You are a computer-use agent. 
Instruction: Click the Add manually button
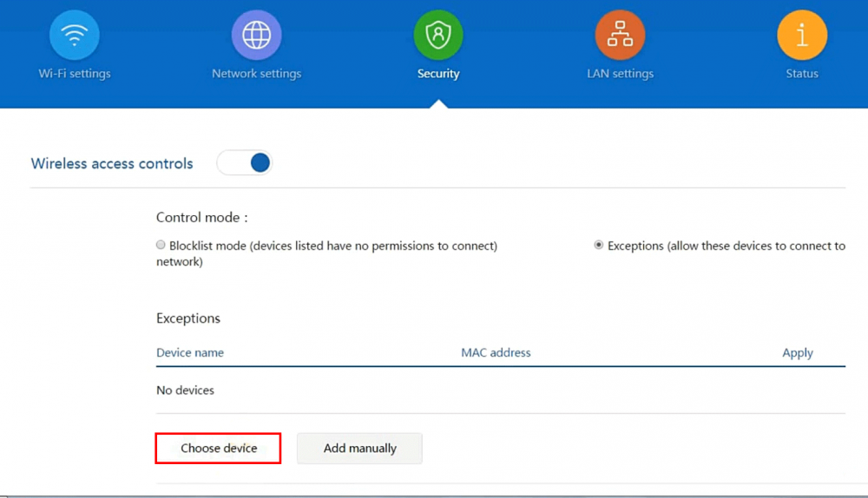(359, 449)
